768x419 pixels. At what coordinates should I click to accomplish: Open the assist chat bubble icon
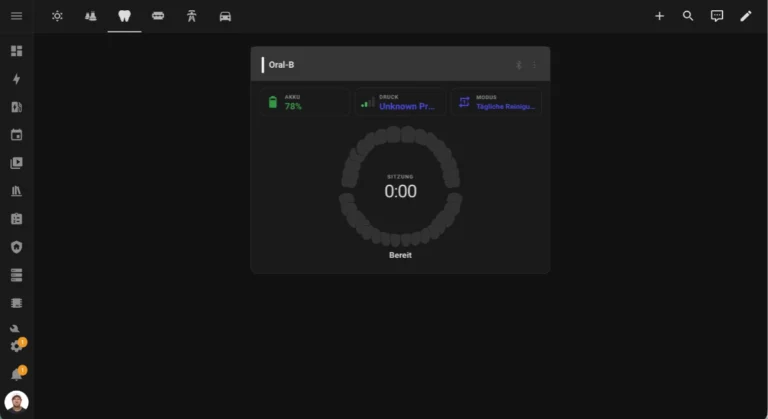click(x=717, y=16)
